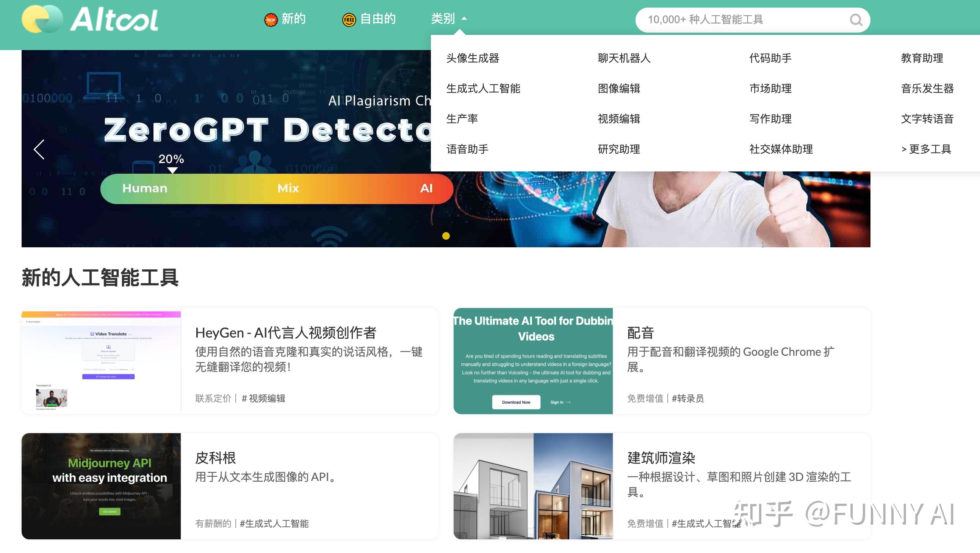Select 代码助手 category

tap(770, 58)
